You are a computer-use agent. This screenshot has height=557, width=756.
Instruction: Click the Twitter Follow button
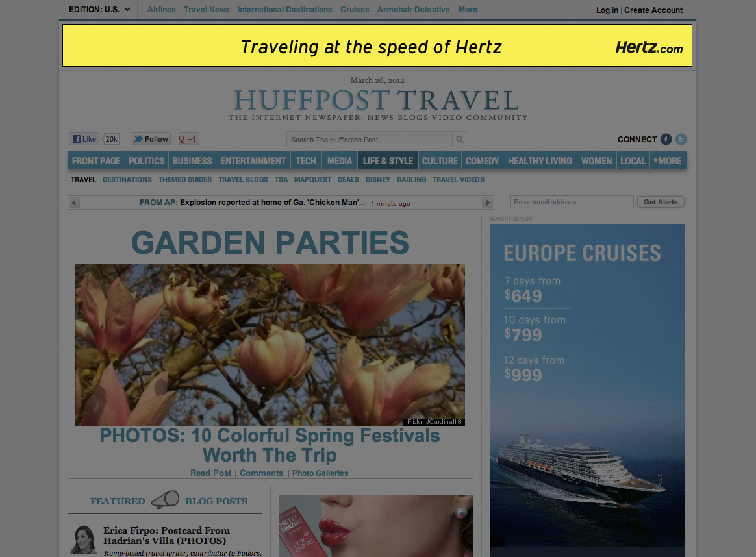(x=151, y=139)
